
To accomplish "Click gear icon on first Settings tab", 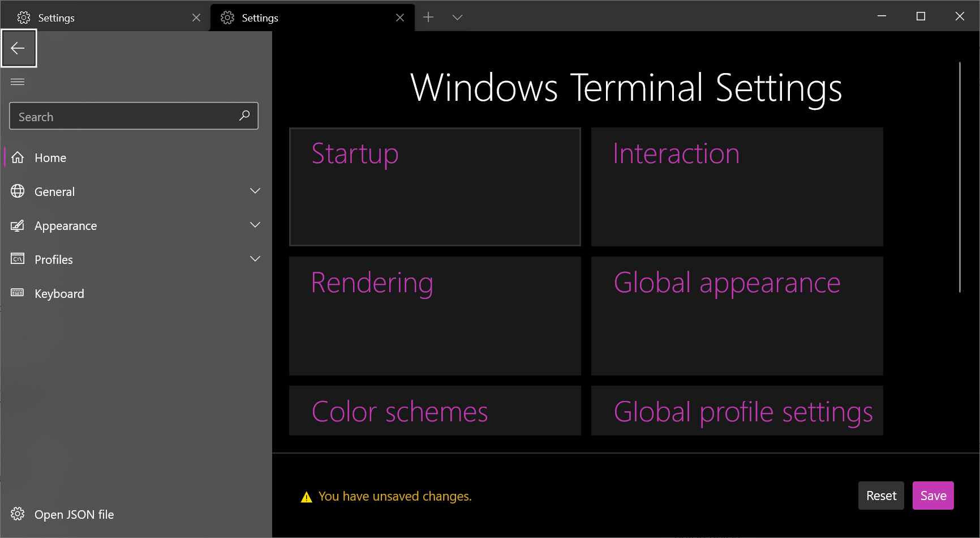I will [24, 18].
